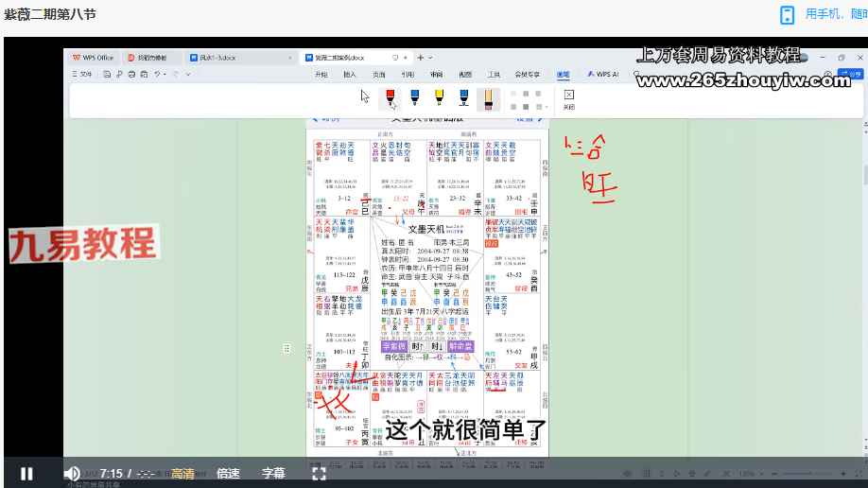
Task: Enter fullscreen video mode
Action: 320,473
